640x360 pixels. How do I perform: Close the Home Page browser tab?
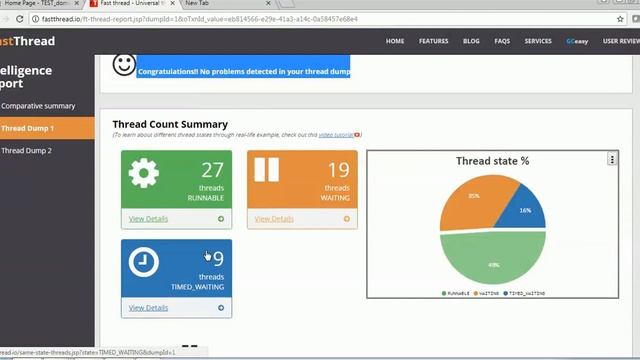click(x=76, y=3)
